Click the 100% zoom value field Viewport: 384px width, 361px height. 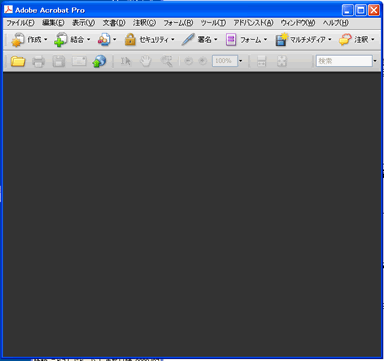point(225,61)
